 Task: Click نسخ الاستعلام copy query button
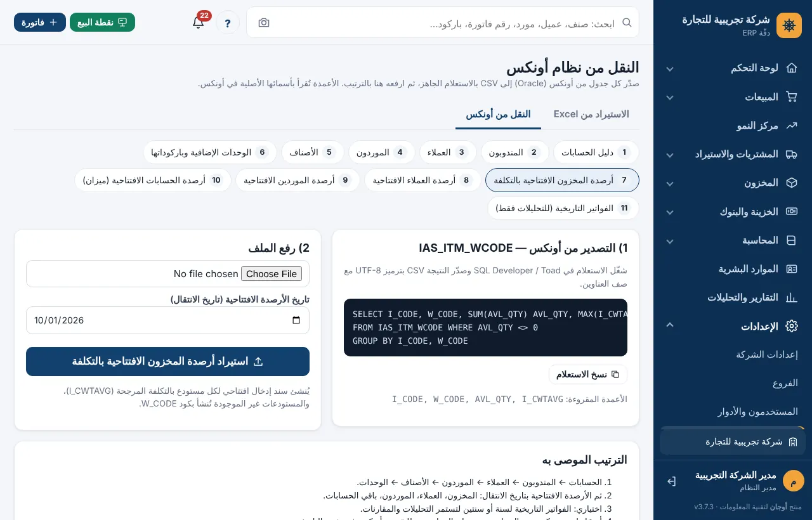(588, 374)
